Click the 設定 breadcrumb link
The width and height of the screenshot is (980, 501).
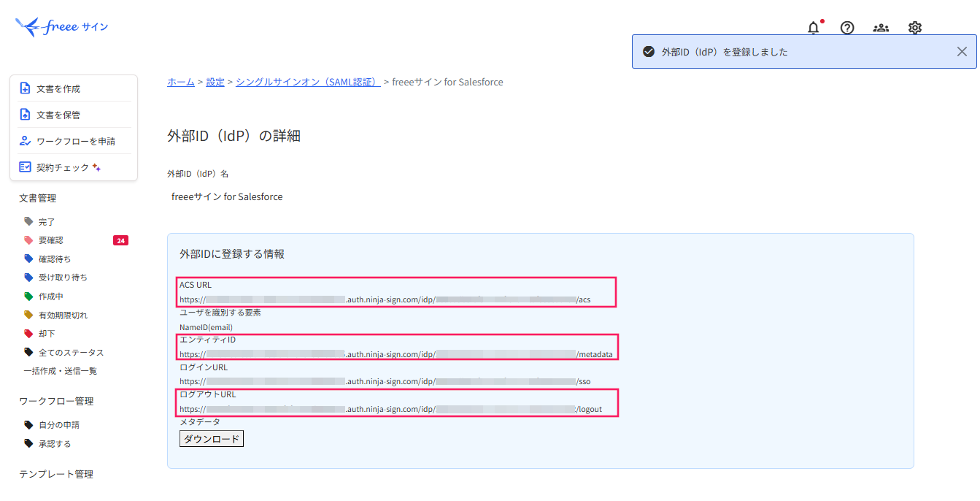pyautogui.click(x=215, y=82)
